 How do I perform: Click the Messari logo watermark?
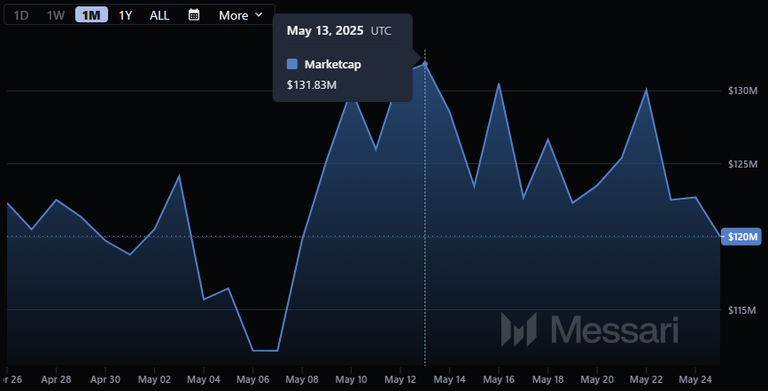(590, 329)
